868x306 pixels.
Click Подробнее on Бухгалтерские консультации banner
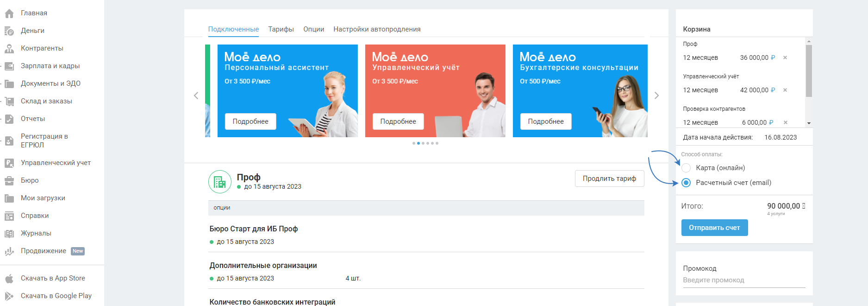[546, 121]
